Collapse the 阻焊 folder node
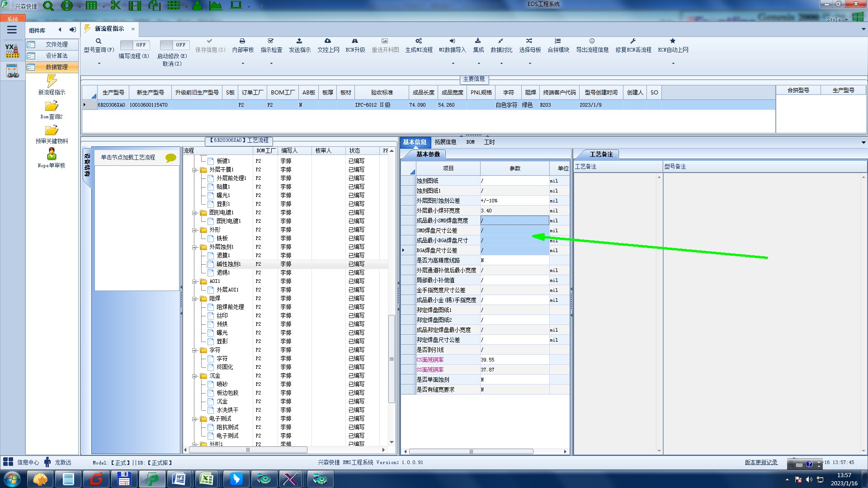This screenshot has width=868, height=488. click(x=194, y=299)
